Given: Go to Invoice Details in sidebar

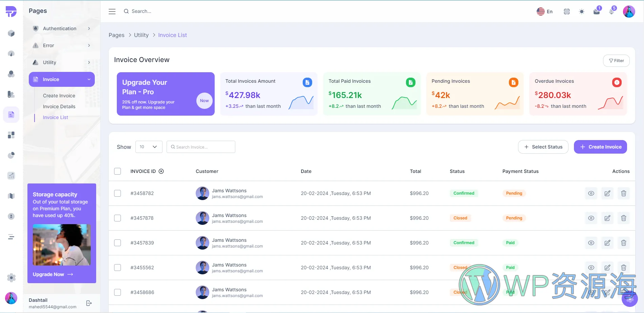Looking at the screenshot, I should tap(59, 106).
